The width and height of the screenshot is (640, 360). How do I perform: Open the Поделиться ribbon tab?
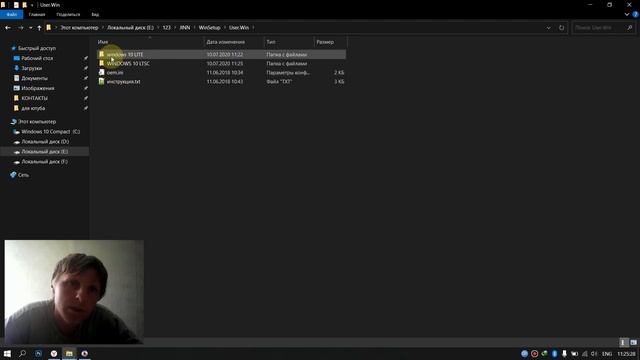point(68,14)
